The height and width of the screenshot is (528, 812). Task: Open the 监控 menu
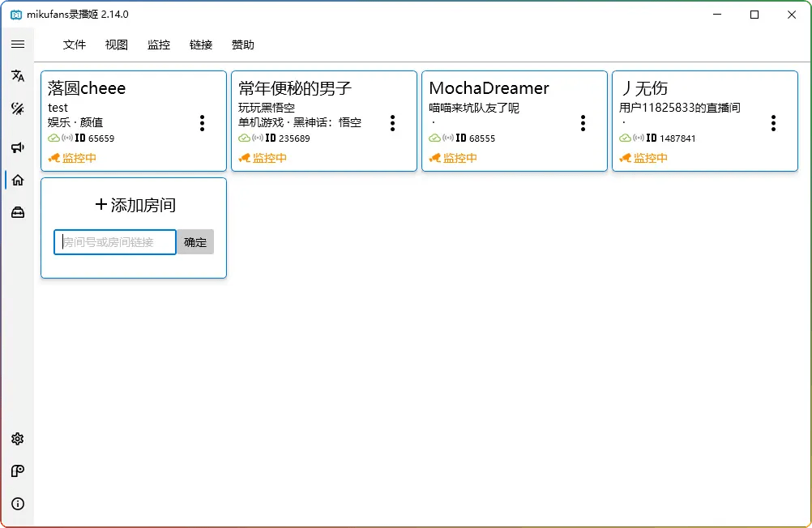[158, 45]
